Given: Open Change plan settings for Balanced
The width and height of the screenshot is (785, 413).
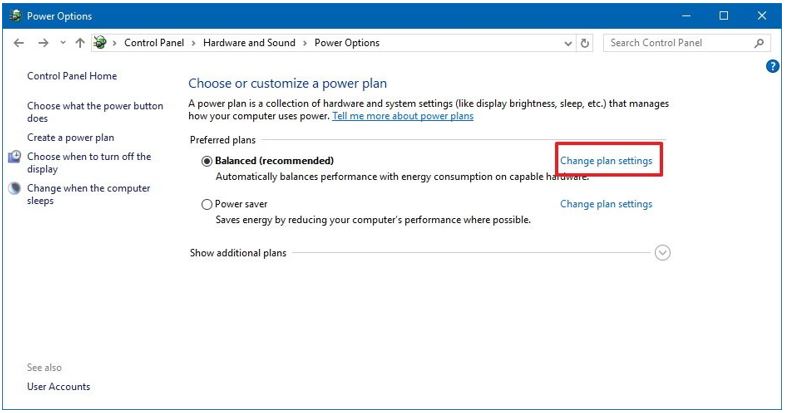Looking at the screenshot, I should 606,161.
